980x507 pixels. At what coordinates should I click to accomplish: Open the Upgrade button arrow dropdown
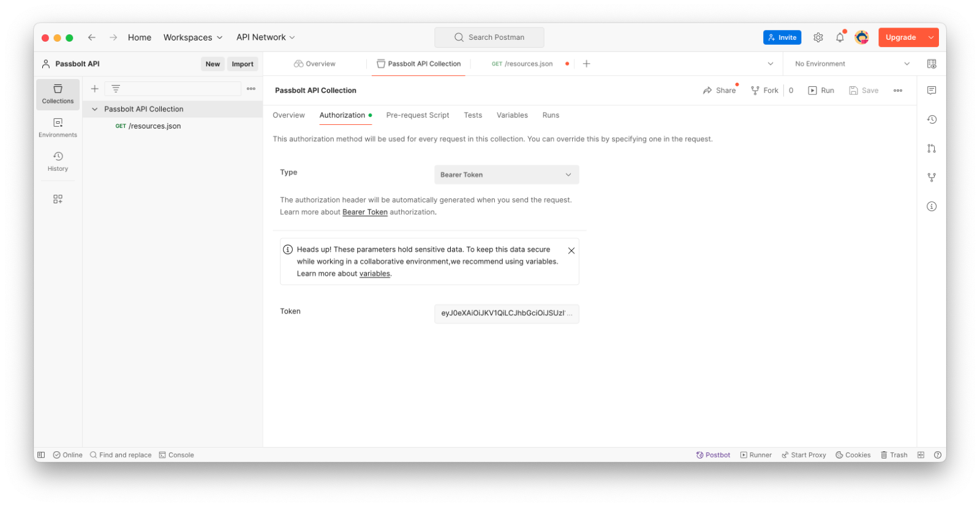pyautogui.click(x=931, y=37)
